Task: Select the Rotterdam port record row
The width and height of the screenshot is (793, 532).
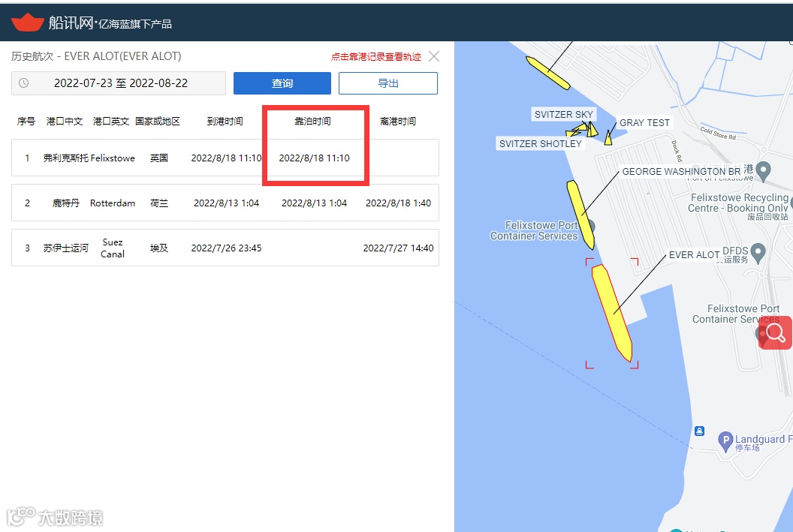Action: coord(225,203)
